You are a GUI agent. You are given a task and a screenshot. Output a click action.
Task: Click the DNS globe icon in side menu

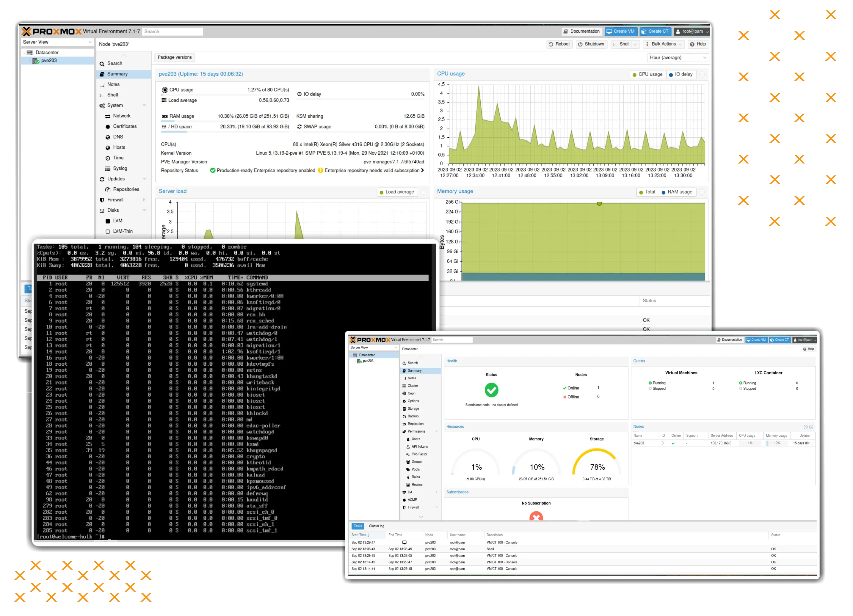[108, 137]
